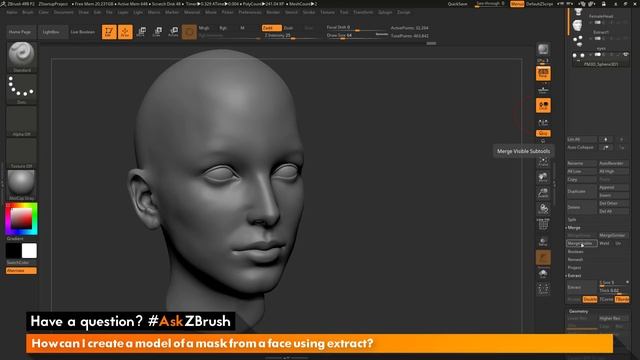Toggle the Rgb paint mode

[x=223, y=28]
